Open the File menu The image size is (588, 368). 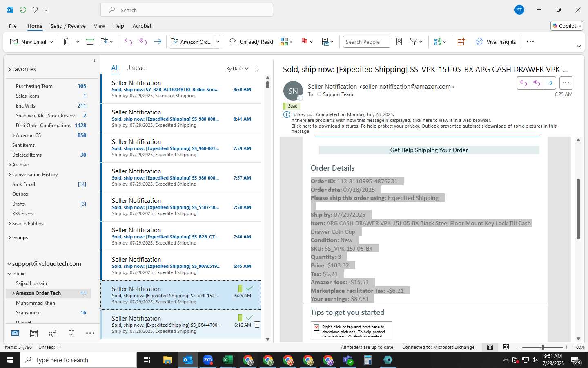tap(13, 26)
